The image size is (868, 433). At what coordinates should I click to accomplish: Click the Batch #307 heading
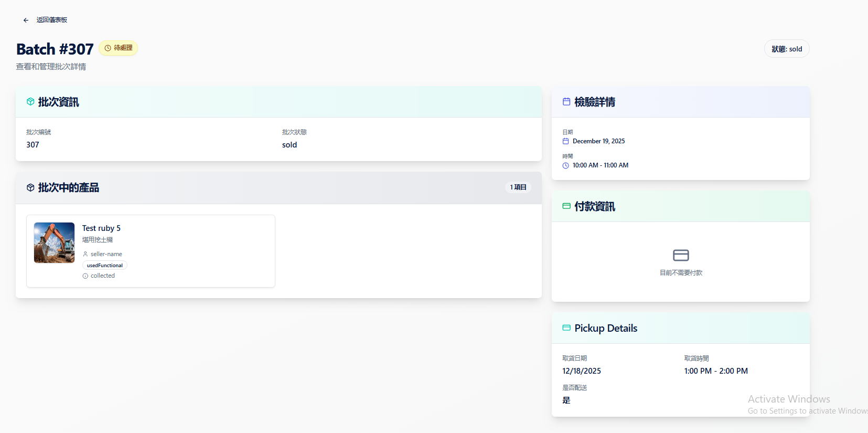55,49
